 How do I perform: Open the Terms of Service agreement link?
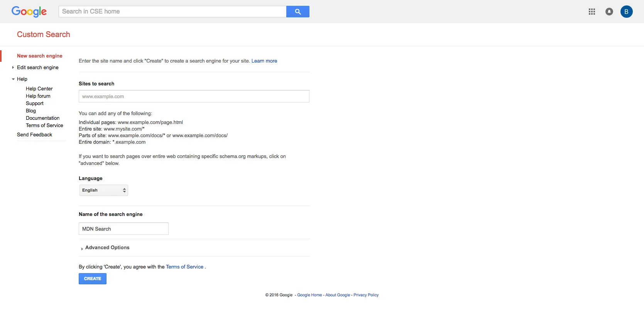point(184,267)
